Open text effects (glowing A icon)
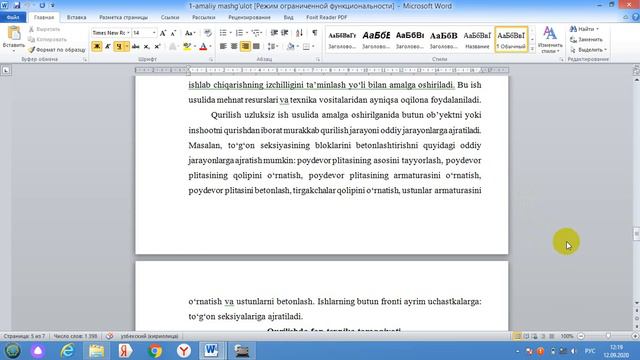This screenshot has width=640, height=360. click(173, 47)
